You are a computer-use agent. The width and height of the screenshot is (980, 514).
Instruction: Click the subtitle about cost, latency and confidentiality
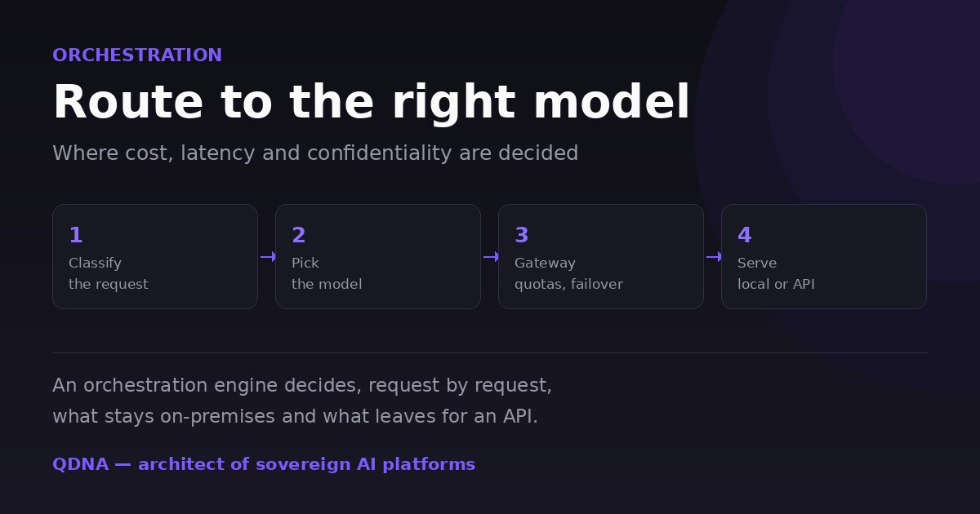315,153
